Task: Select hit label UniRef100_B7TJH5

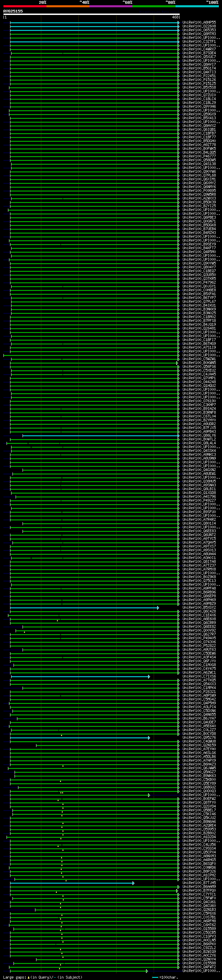Action: [199, 883]
